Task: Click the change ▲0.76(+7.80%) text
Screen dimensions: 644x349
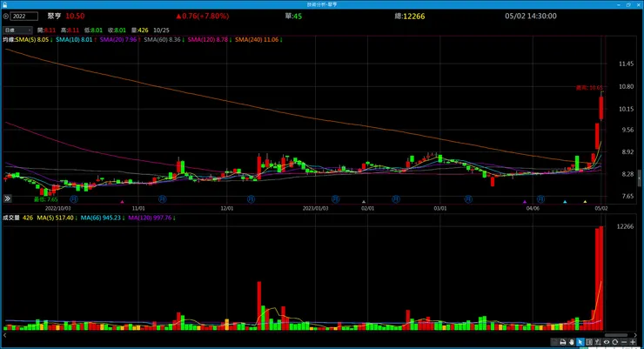Action: point(203,16)
